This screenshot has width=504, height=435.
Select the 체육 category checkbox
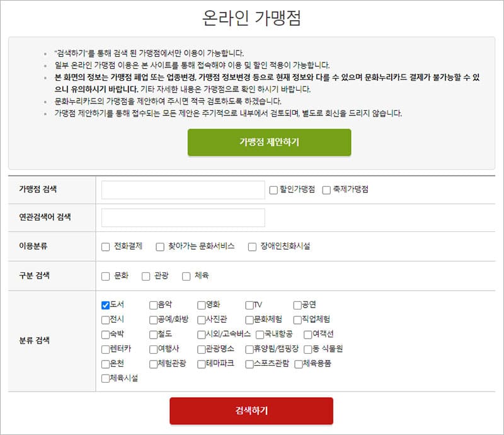tap(186, 276)
